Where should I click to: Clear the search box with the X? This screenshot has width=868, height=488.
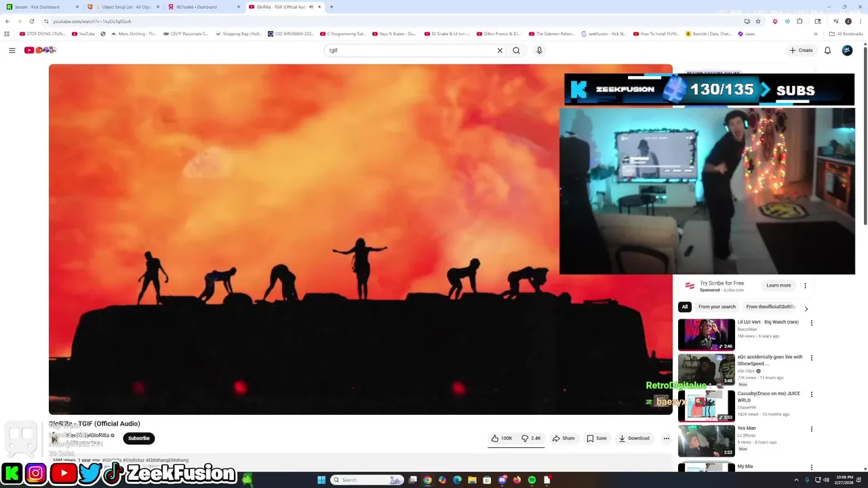click(500, 50)
